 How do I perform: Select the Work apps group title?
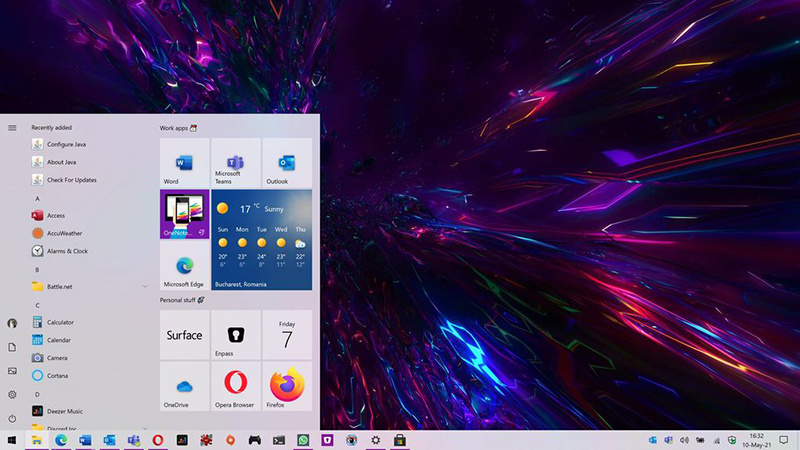(x=174, y=128)
